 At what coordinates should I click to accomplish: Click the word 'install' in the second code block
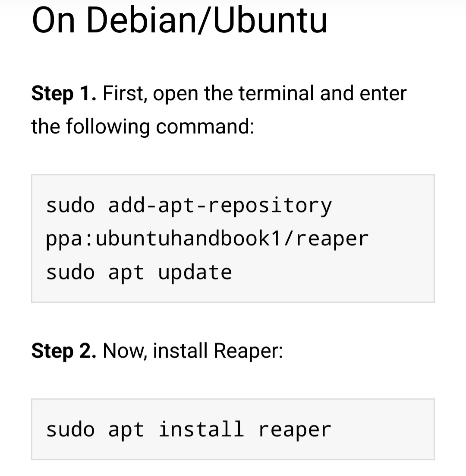202,429
